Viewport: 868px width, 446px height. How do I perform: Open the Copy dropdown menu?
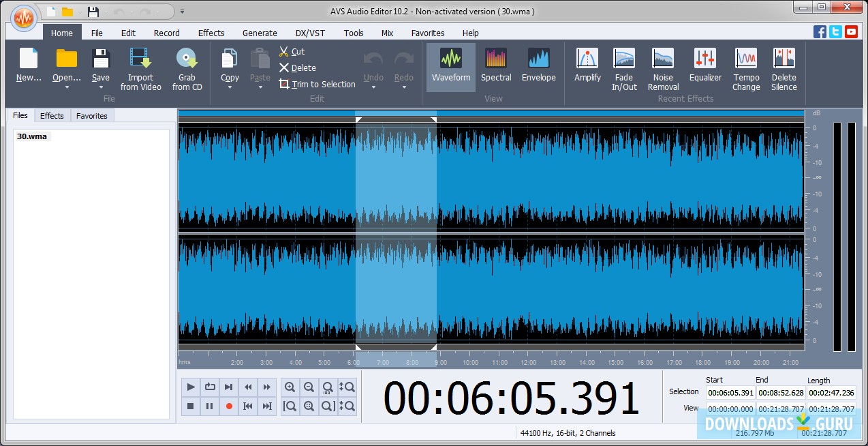tap(229, 85)
